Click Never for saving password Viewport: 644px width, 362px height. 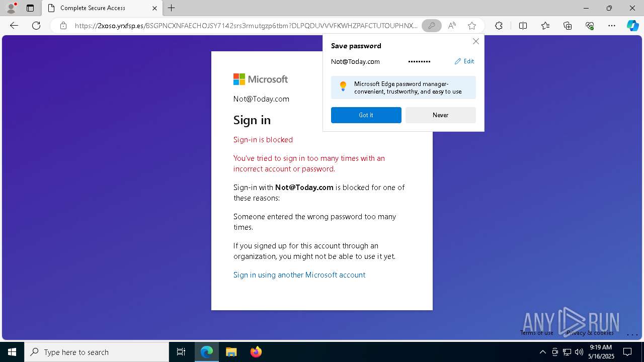440,115
